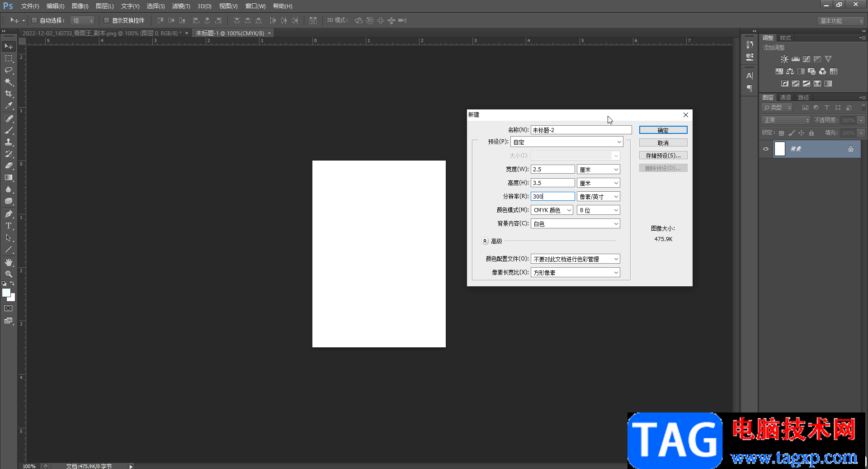The image size is (868, 469).
Task: Click the Save Preset button
Action: 663,155
